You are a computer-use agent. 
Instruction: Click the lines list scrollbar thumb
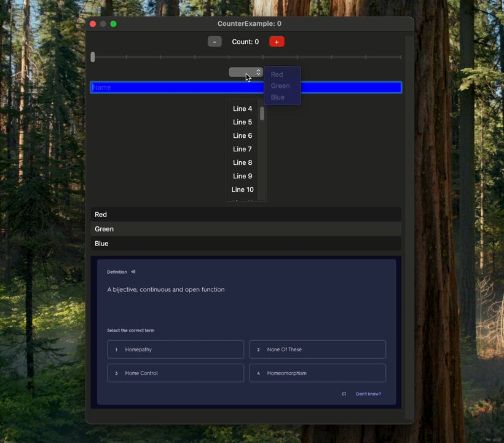(262, 114)
